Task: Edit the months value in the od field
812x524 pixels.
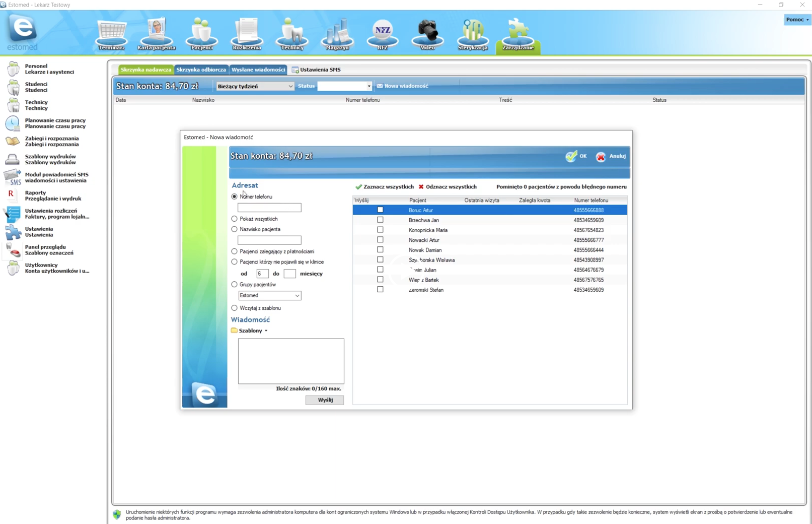Action: (x=262, y=274)
